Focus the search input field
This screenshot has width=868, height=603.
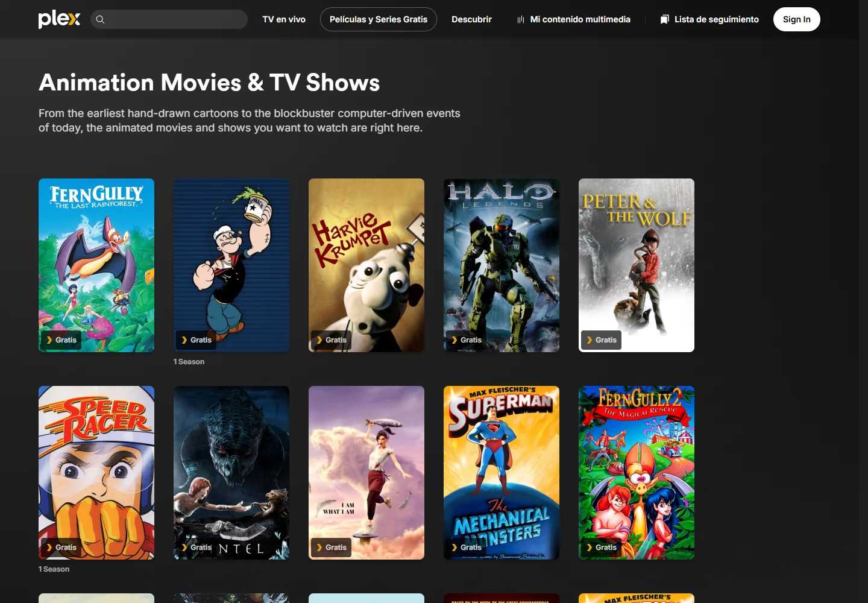point(169,19)
